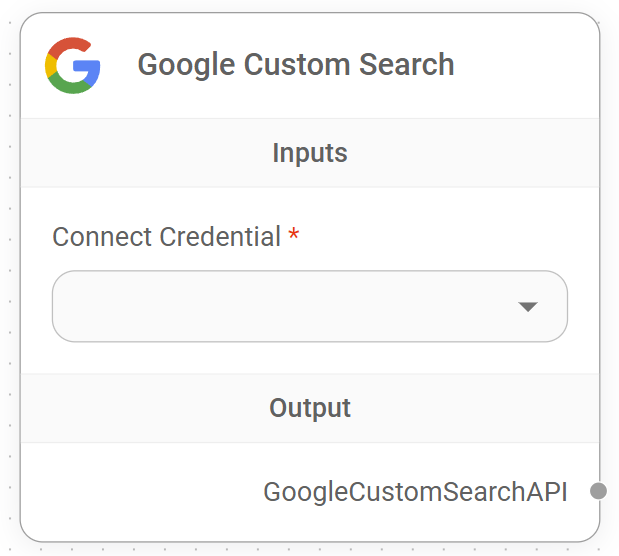
Task: Click the Connect Credential label
Action: (166, 237)
